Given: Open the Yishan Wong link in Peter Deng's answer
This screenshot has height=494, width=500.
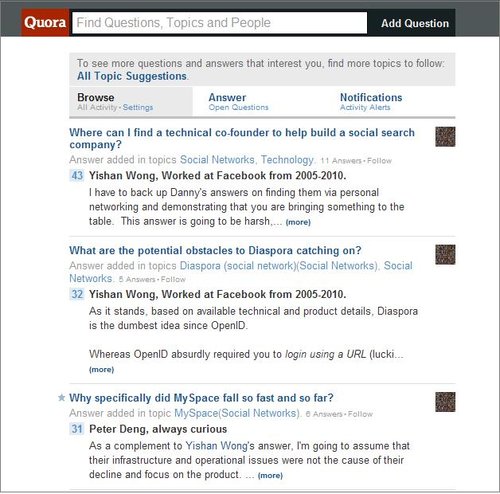Looking at the screenshot, I should (217, 446).
